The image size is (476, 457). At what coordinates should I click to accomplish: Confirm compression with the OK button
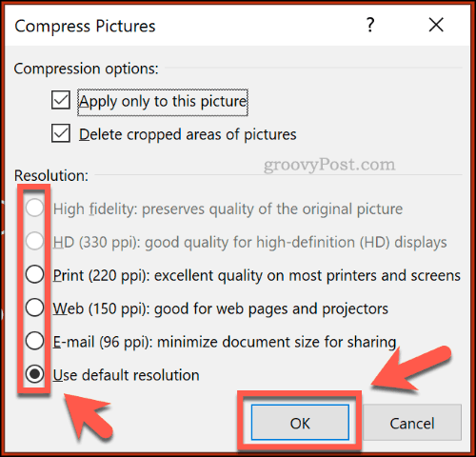coord(300,423)
